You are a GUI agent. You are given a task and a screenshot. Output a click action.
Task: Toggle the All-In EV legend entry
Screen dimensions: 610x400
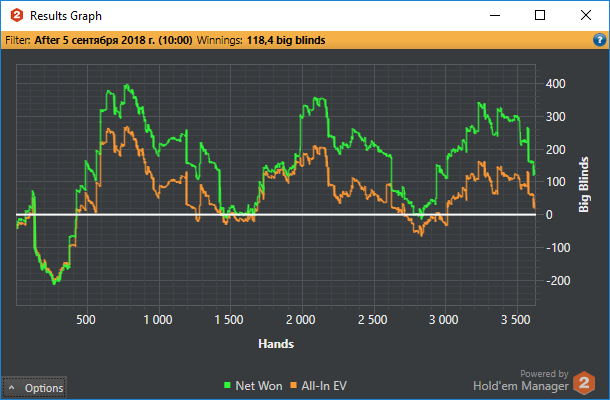319,386
